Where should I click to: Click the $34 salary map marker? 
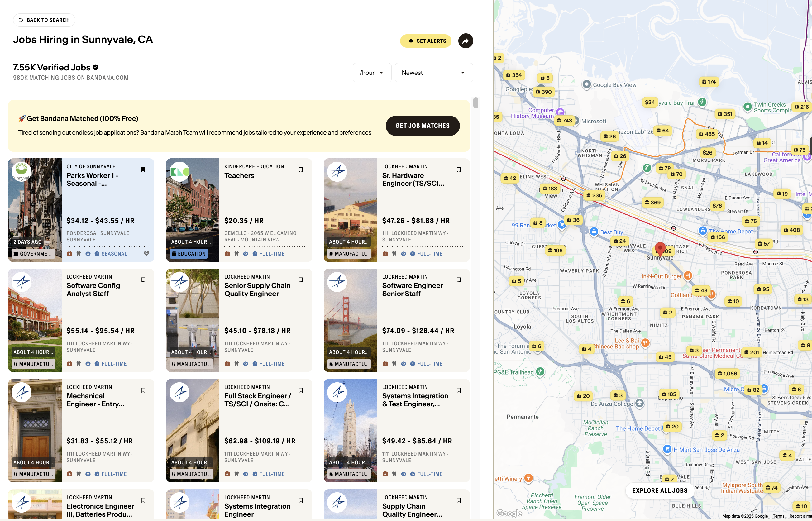(x=650, y=102)
